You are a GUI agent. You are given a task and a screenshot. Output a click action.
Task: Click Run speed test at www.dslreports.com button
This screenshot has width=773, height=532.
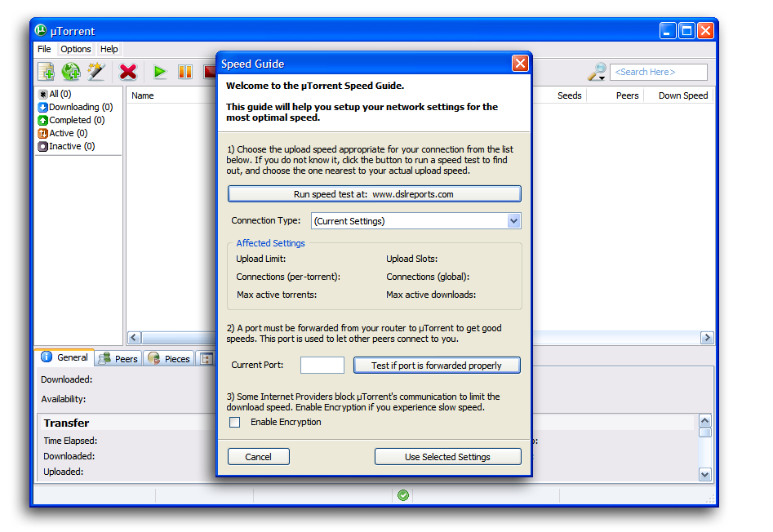click(374, 193)
